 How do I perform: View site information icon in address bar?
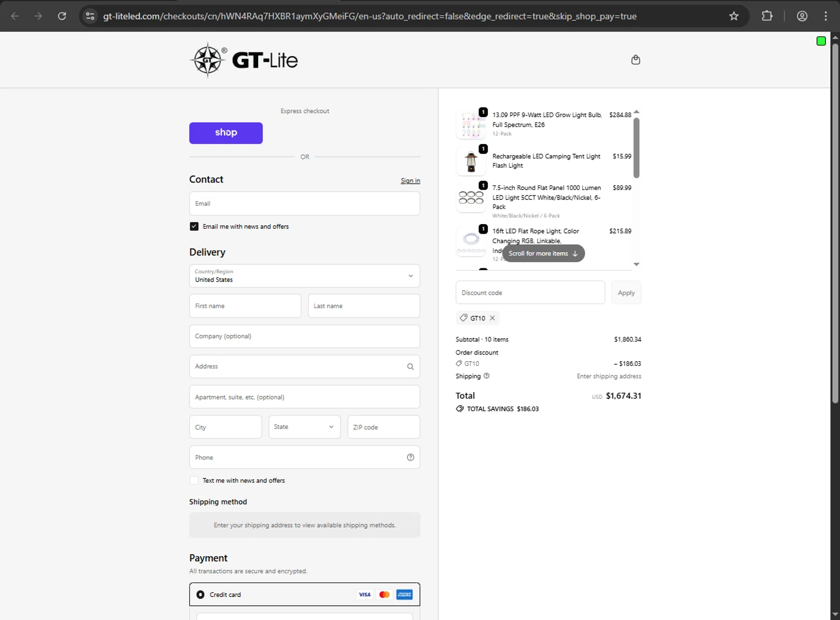[x=90, y=16]
